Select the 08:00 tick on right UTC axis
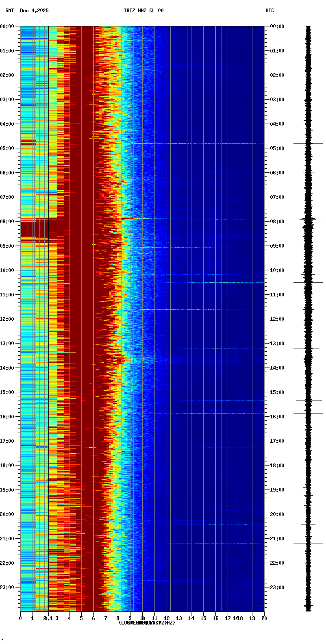The height and width of the screenshot is (644, 326). click(277, 222)
